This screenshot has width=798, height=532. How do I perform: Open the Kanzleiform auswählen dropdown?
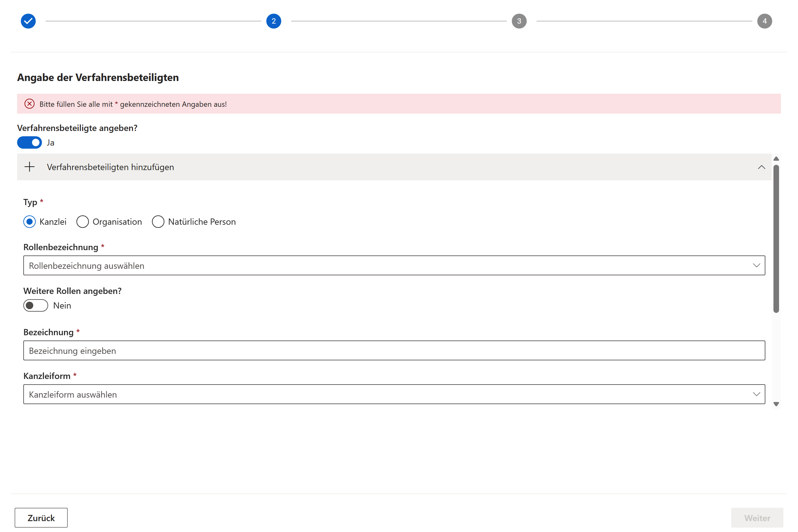[x=394, y=394]
